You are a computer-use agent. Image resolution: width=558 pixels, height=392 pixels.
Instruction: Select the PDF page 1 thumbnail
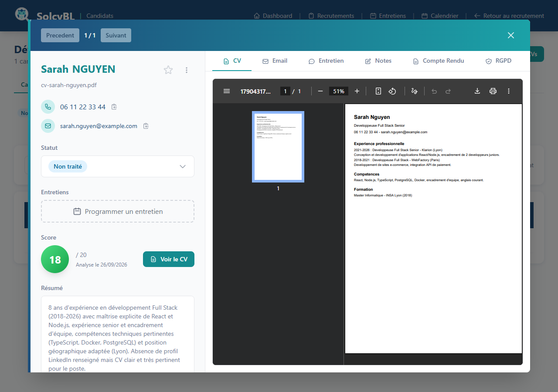[278, 147]
